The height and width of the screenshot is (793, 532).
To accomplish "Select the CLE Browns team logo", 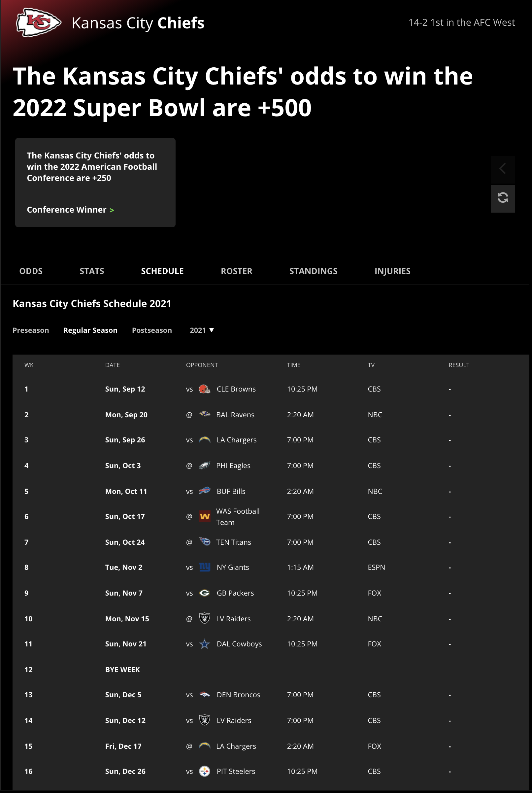I will (x=205, y=389).
